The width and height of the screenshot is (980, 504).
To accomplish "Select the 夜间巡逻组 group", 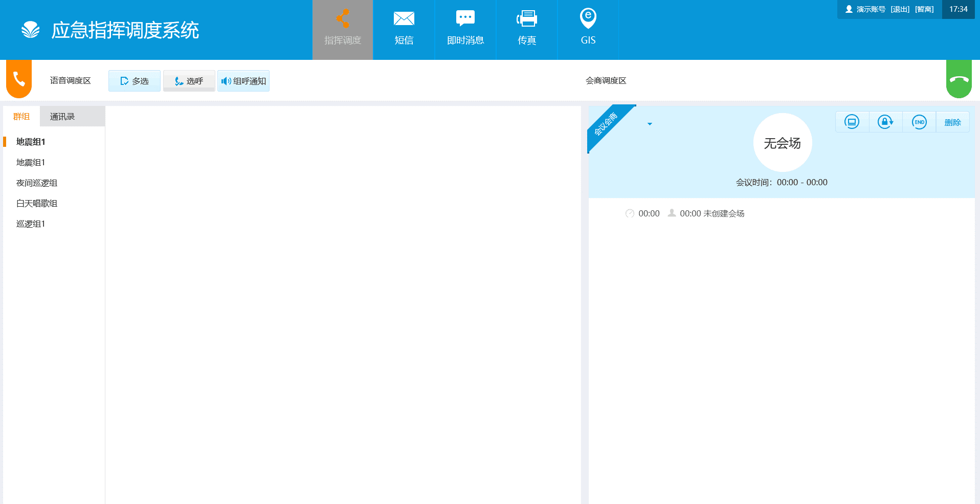I will pyautogui.click(x=37, y=183).
